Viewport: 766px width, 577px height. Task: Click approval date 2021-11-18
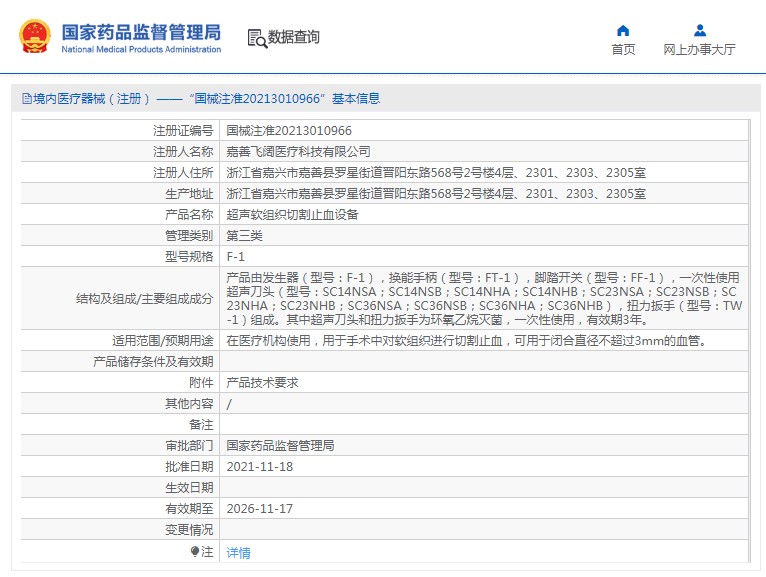[x=259, y=467]
